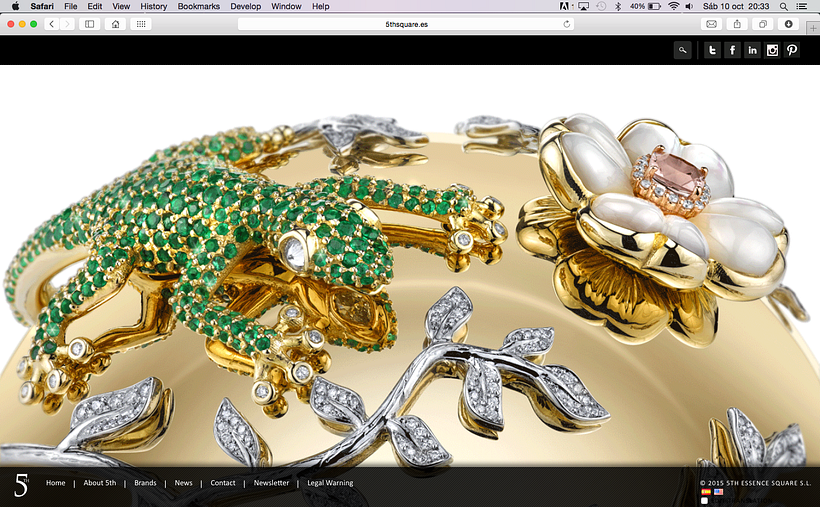Viewport: 820px width, 507px height.
Task: Show all tabs overview in Safari
Action: coord(762,24)
